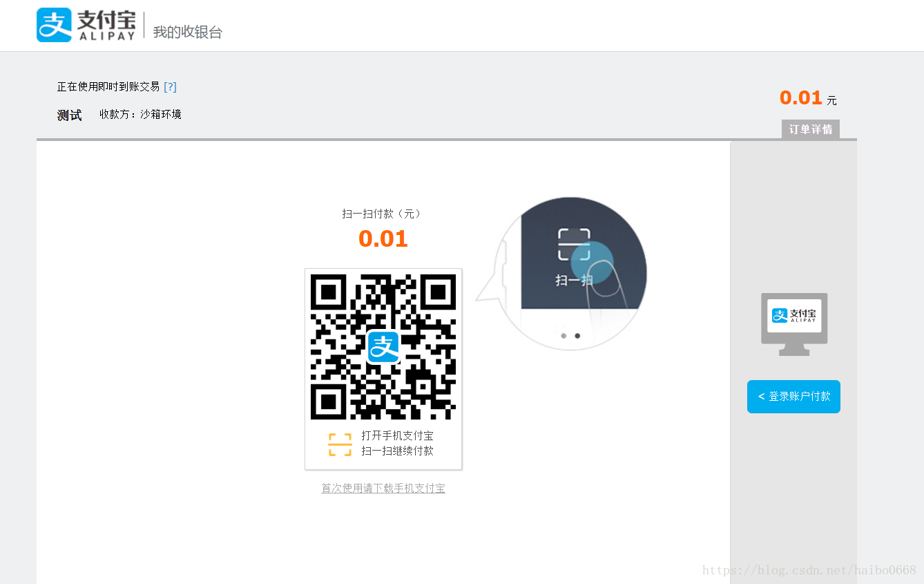Click the QR code payment image
The image size is (924, 584).
pos(383,347)
